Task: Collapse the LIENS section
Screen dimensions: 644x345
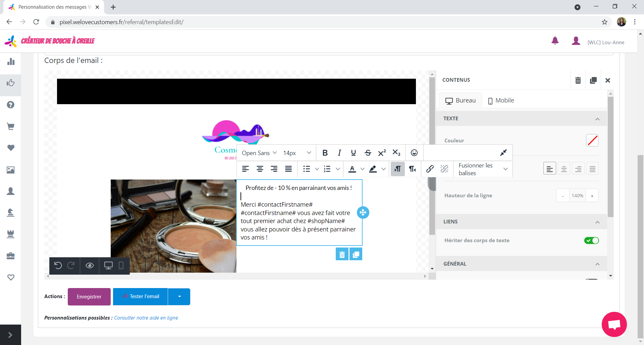Action: coord(597,222)
